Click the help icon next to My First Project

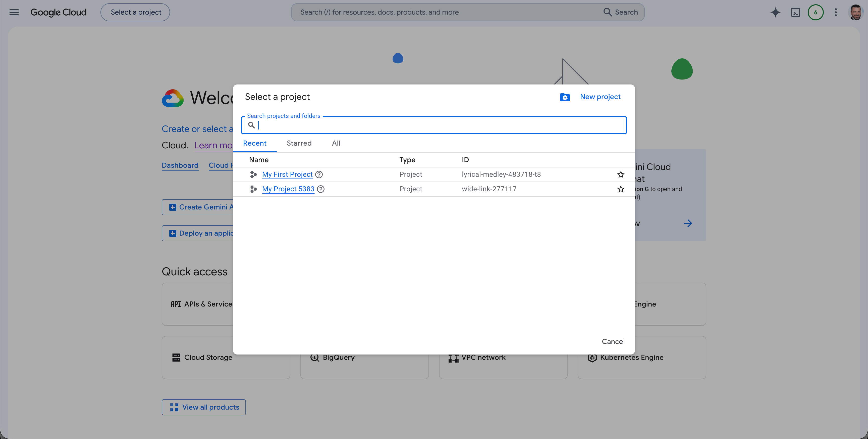(x=319, y=174)
